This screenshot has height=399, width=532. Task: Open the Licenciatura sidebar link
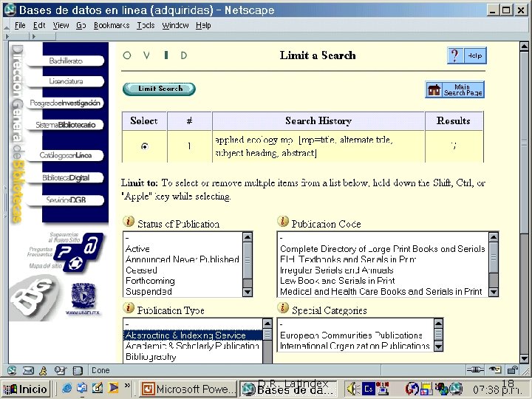(x=66, y=81)
